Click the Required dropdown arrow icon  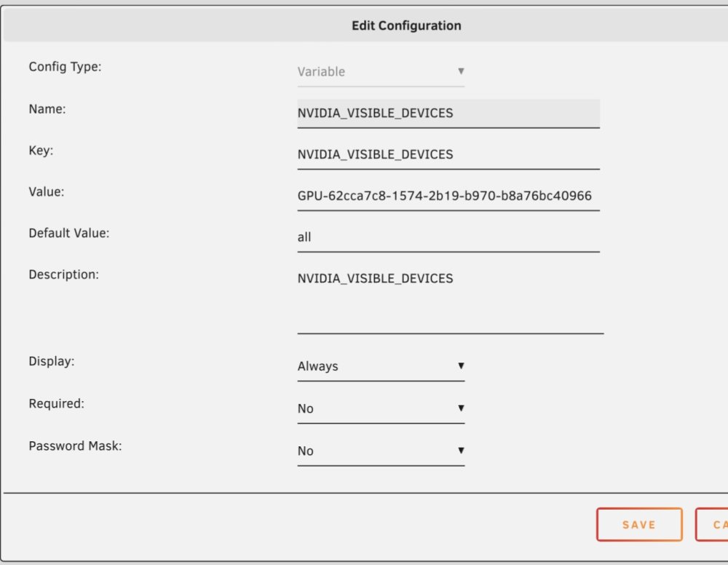pos(461,408)
